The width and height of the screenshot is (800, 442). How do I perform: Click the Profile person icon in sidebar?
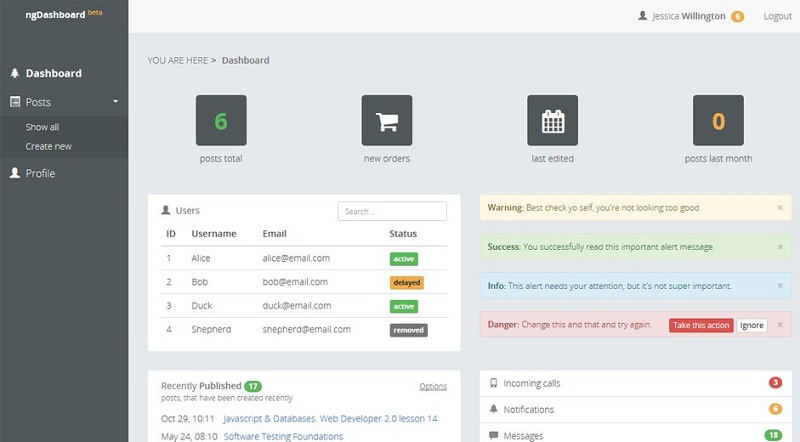[x=15, y=173]
